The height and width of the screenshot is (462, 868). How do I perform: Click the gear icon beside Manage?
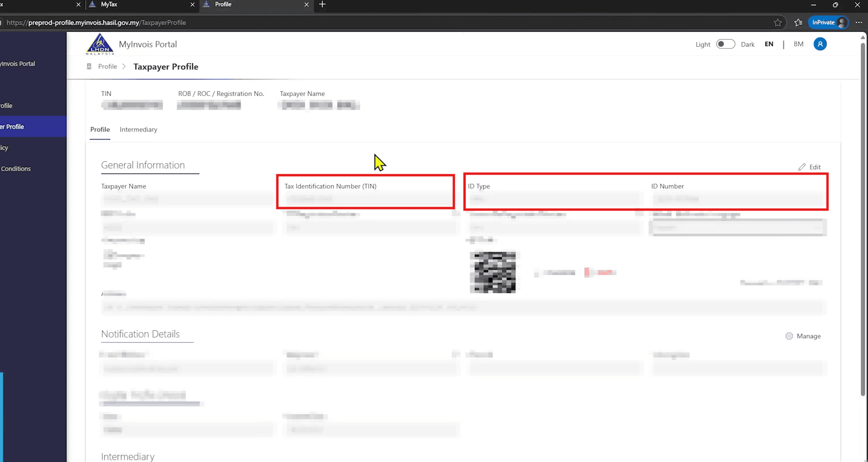click(789, 336)
